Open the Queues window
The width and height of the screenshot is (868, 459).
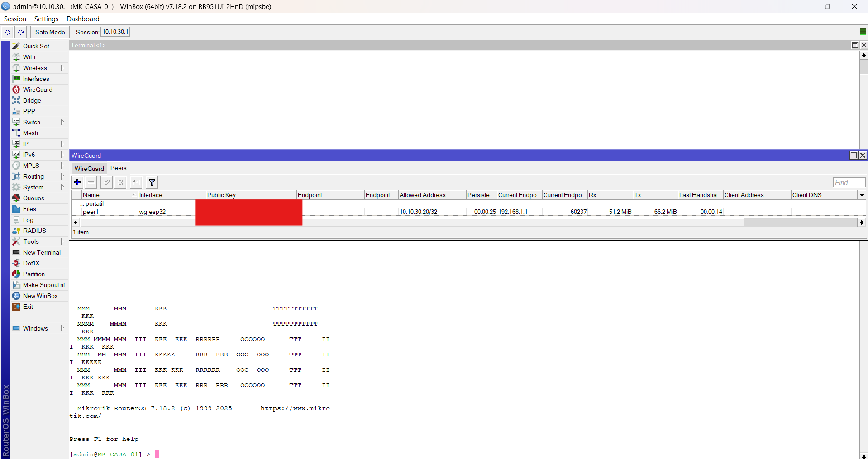[x=39, y=198]
